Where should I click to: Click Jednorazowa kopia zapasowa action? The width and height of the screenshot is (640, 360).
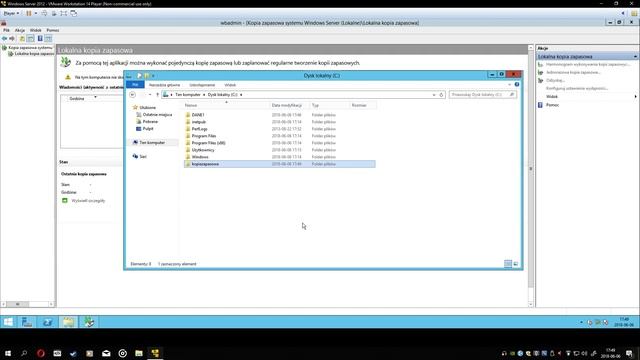[x=573, y=72]
